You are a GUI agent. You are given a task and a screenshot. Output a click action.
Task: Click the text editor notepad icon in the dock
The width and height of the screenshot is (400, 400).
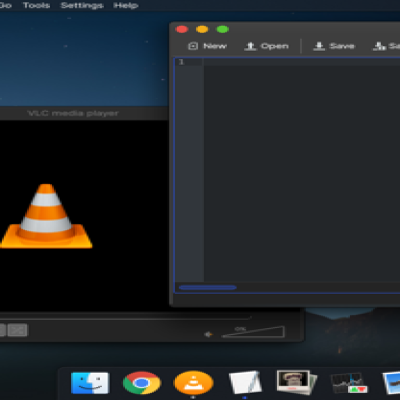coord(245,383)
